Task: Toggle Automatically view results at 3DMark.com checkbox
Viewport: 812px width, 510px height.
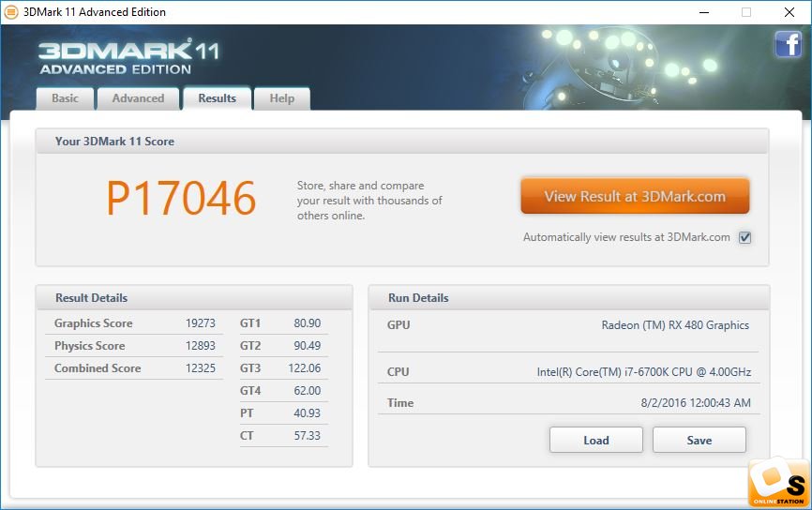Action: 744,237
